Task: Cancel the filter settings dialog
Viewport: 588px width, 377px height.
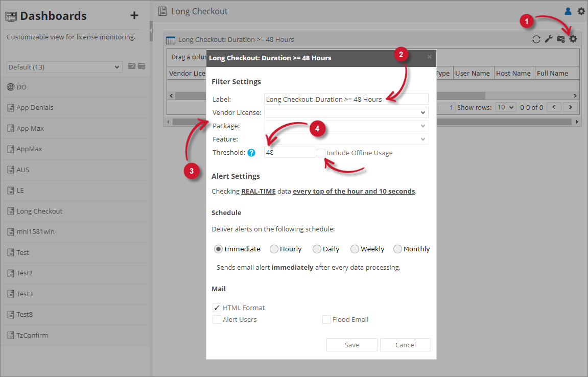Action: coord(406,345)
